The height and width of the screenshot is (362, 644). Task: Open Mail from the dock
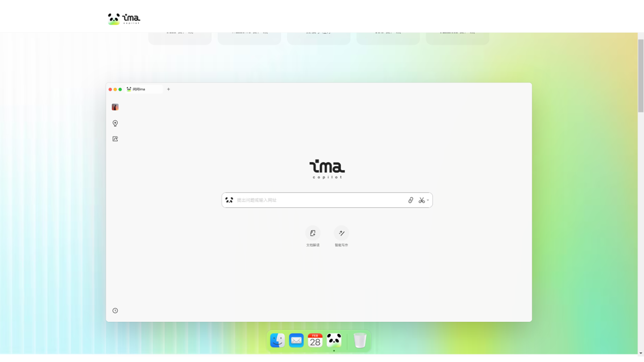coord(296,340)
